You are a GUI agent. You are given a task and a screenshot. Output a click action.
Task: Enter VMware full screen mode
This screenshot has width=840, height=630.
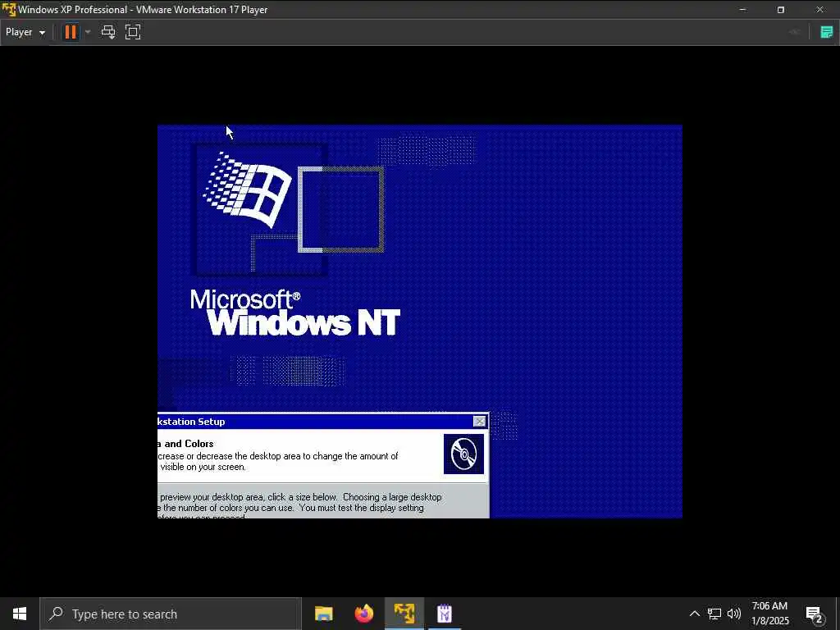click(133, 32)
